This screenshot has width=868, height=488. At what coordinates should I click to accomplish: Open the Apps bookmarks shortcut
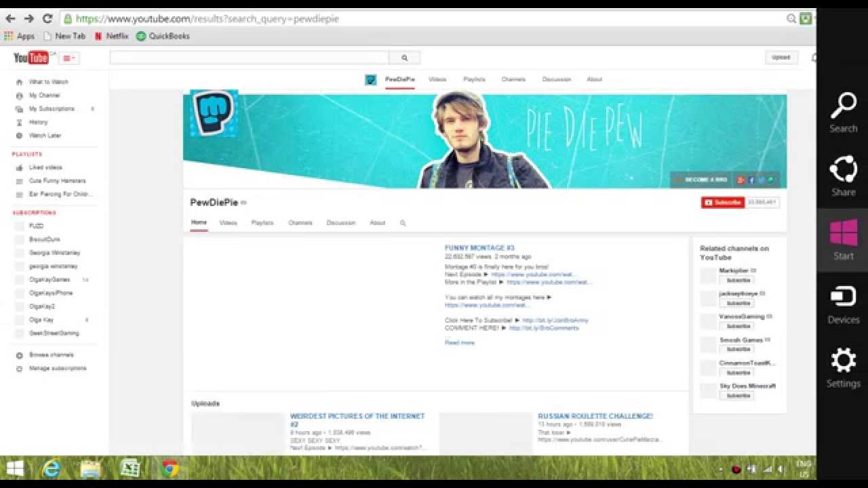tap(20, 36)
